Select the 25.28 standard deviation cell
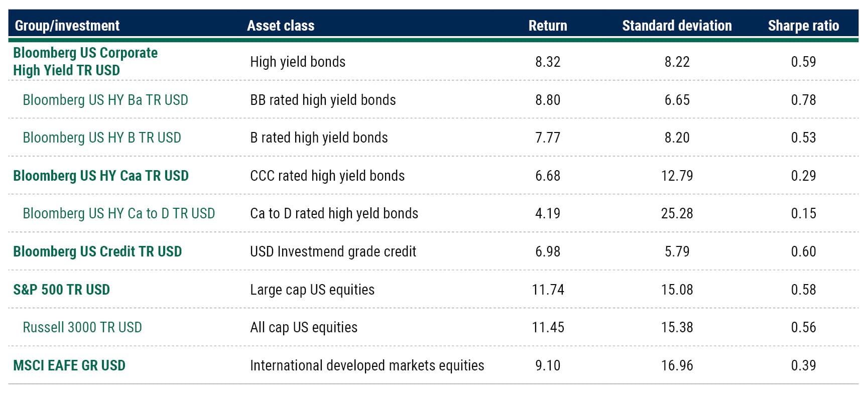 click(677, 213)
